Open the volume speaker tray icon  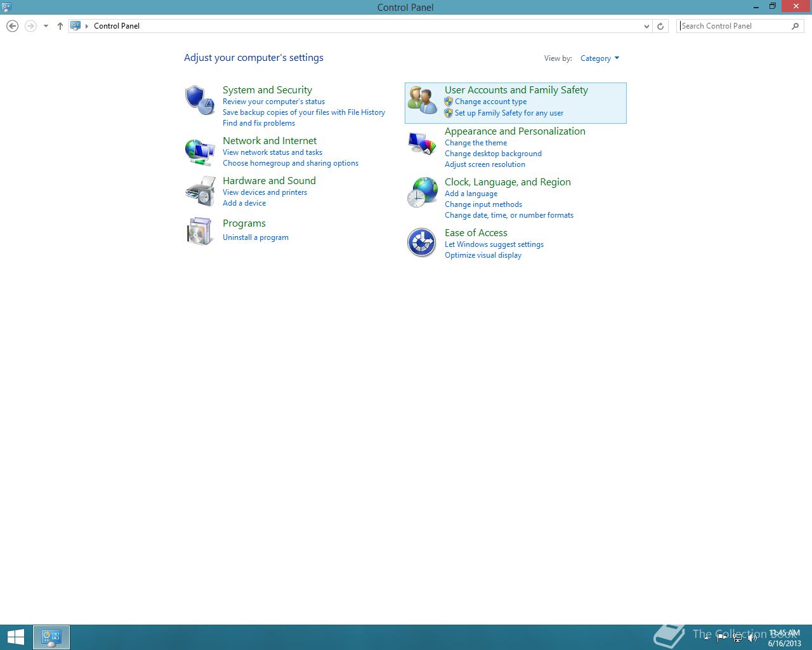752,638
